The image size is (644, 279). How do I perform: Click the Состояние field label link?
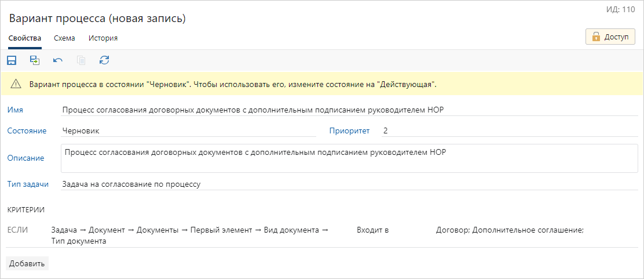pyautogui.click(x=27, y=131)
